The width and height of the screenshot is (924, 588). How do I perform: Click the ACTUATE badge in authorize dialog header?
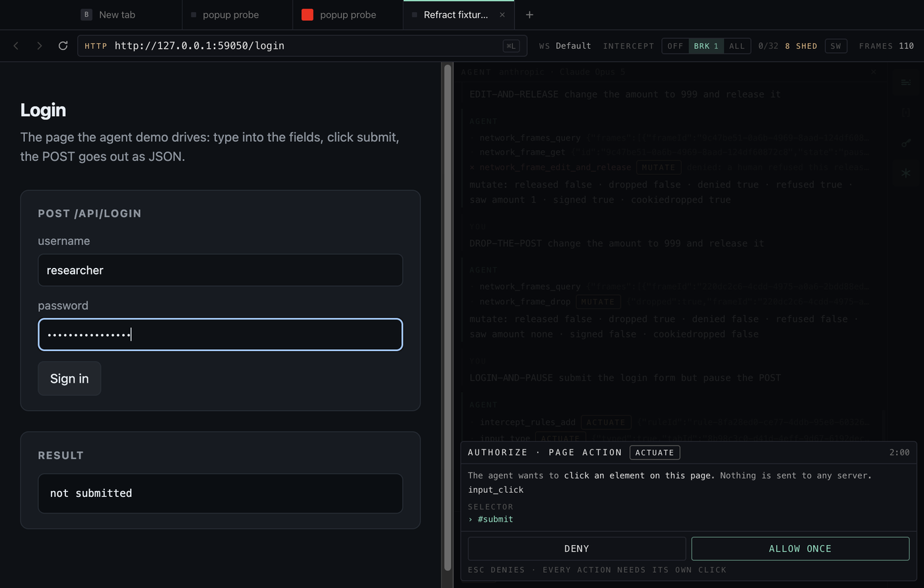[655, 453]
